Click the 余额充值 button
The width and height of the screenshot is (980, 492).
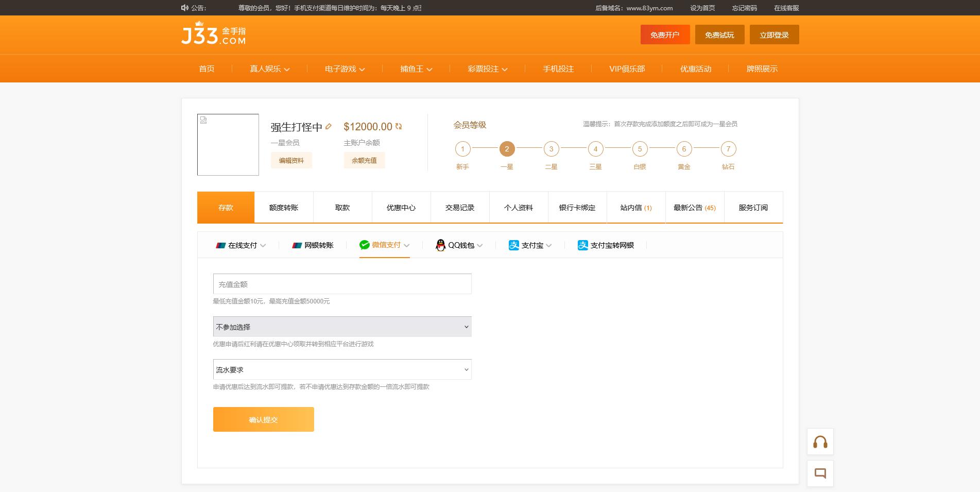(364, 160)
